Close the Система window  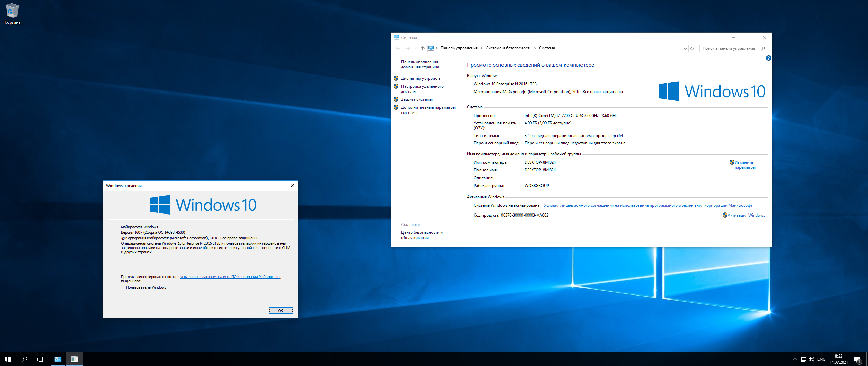pyautogui.click(x=764, y=37)
